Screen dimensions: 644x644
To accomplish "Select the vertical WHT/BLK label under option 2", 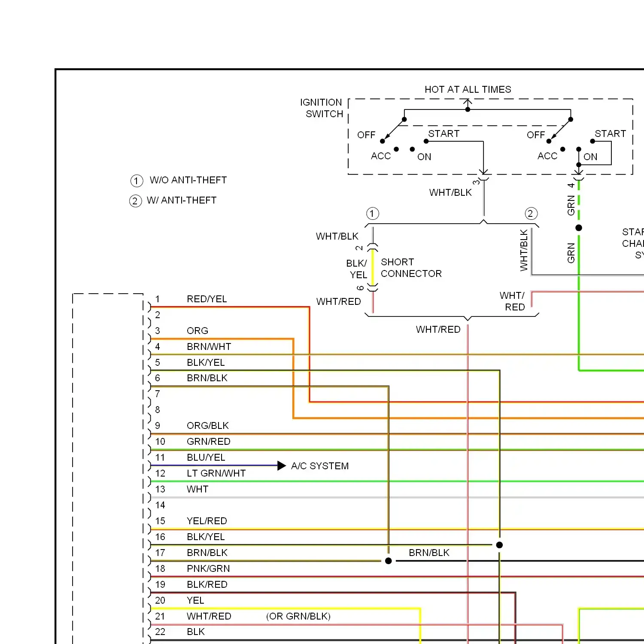I will (524, 250).
